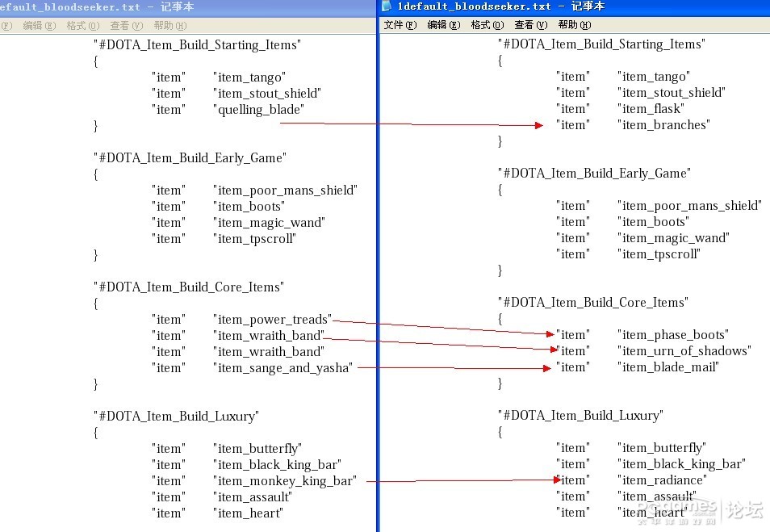770x532 pixels.
Task: Open 查看(V) menu in the left Notepad window
Action: (127, 26)
